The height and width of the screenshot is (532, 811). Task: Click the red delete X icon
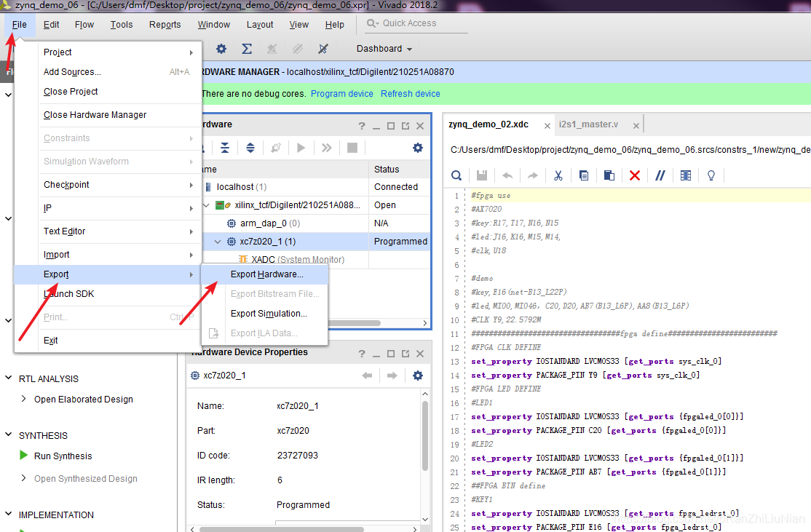pos(635,175)
